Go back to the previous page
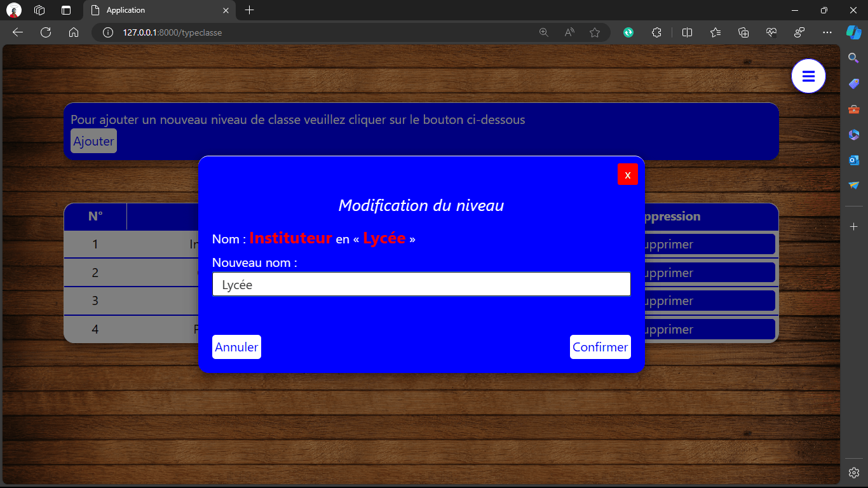Viewport: 868px width, 488px height. pos(18,32)
